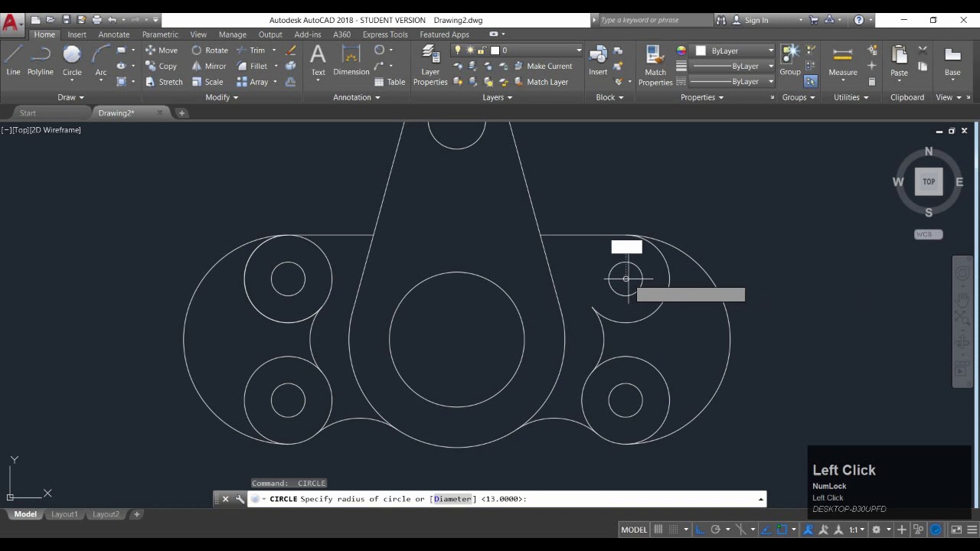Click Make Current layer button
The width and height of the screenshot is (980, 551).
point(542,67)
